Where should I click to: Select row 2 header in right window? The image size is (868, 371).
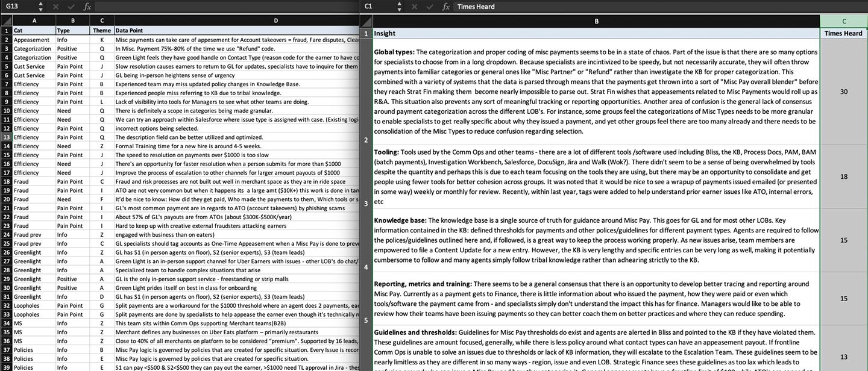365,92
